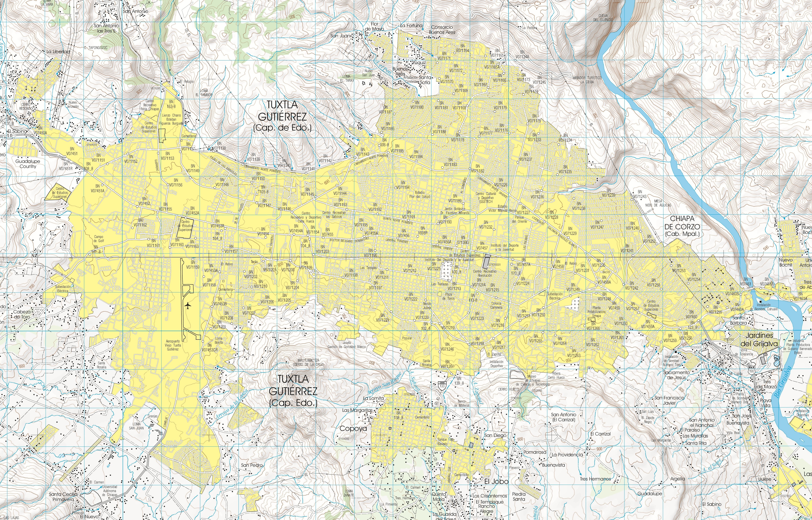The image size is (812, 520).
Task: Click the airplane symbol on the old airport runway
Action: 188,306
